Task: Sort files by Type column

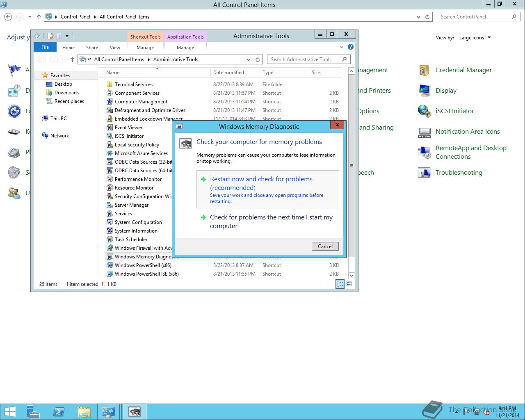Action: (284, 73)
